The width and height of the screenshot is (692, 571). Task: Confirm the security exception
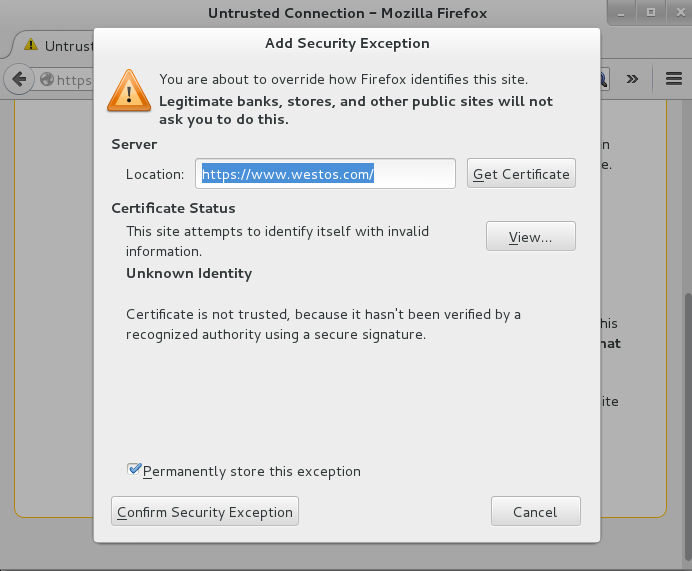205,511
